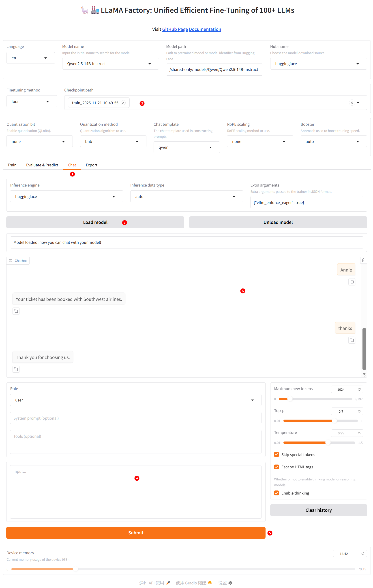Copy the Southwest airlines reply with its copy icon
This screenshot has height=588, width=373.
(16, 311)
